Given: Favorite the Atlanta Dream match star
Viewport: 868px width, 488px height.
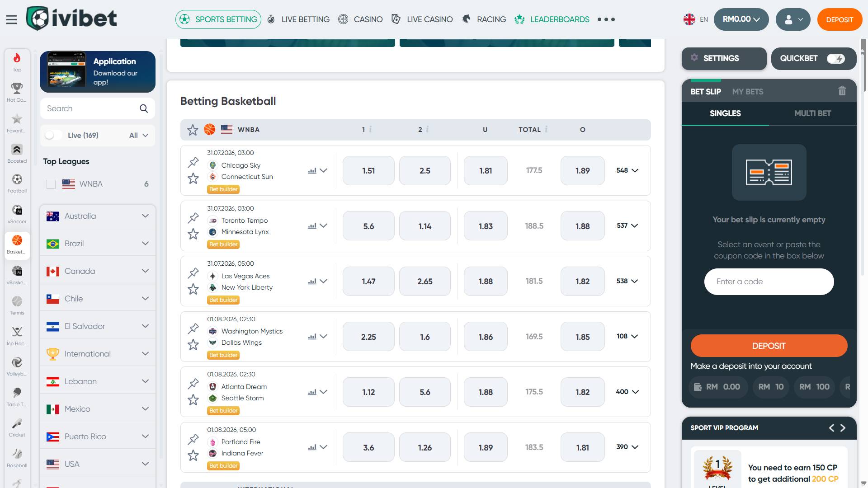Looking at the screenshot, I should 193,400.
